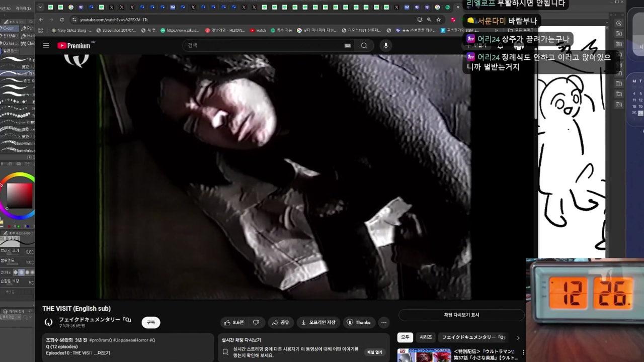Show chat replay with 채팅 다시보기 표시
644x362 pixels.
click(x=461, y=315)
